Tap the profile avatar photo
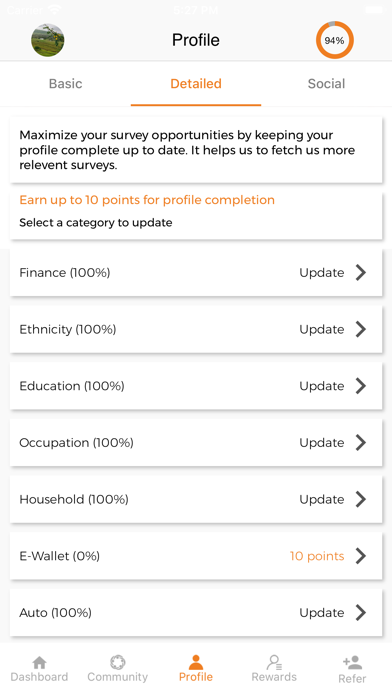Screen dimensions: 392x696 (48, 40)
